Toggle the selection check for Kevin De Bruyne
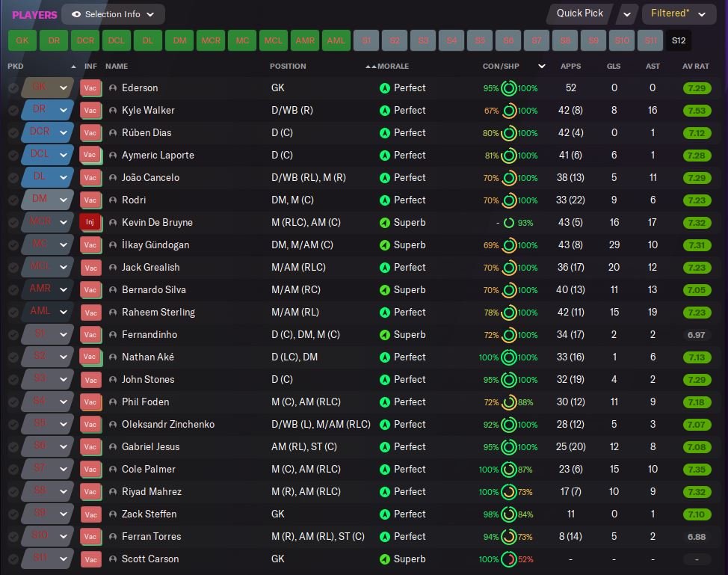Viewport: 728px width, 575px height. 13,223
